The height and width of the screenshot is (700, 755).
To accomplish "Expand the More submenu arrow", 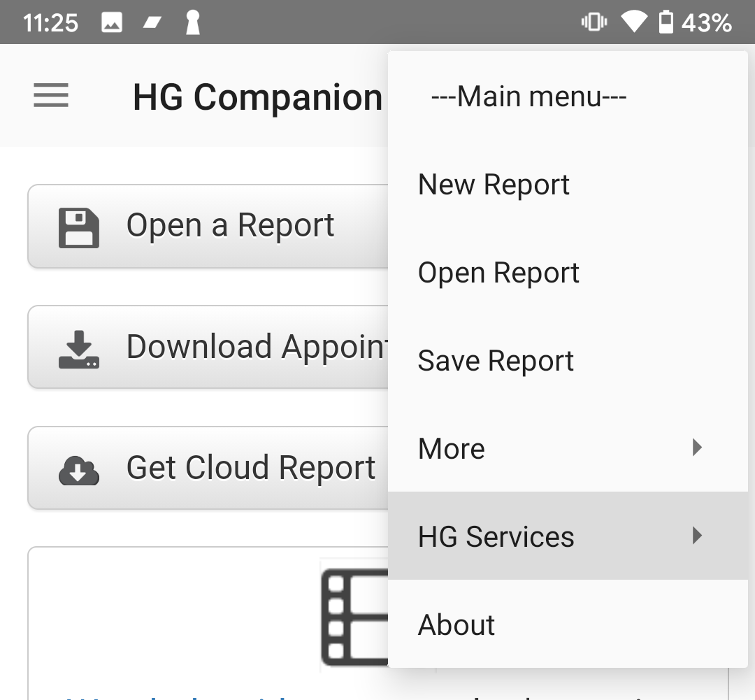I will (696, 448).
